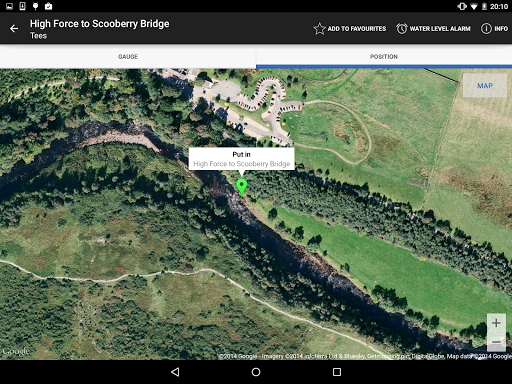Click the Add to Favourites star icon

pos(319,29)
